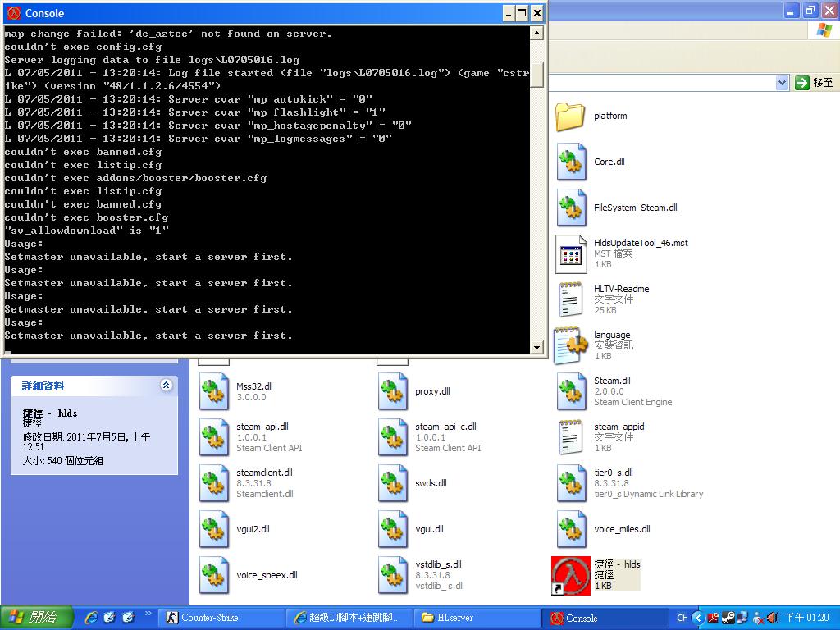Select the FileSystem_Steam.dll icon

point(571,208)
